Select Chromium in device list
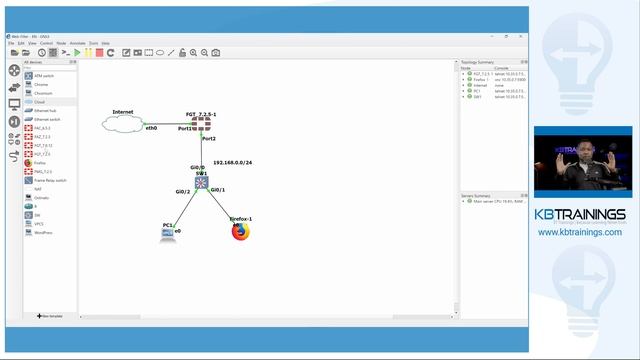 pyautogui.click(x=50, y=93)
